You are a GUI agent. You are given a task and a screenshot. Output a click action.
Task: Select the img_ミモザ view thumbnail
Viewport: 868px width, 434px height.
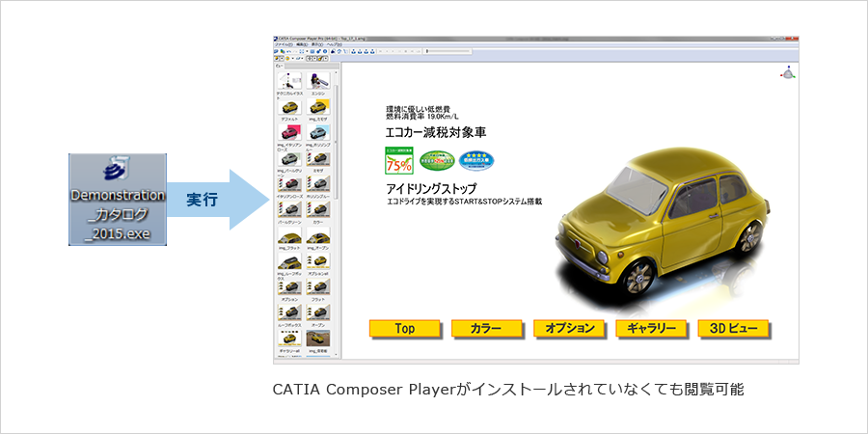[318, 107]
